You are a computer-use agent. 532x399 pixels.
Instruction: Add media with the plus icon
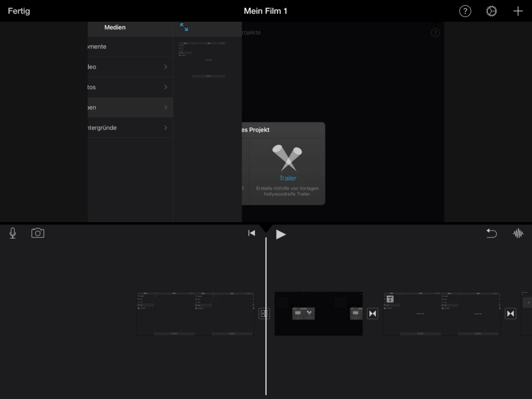pos(518,11)
